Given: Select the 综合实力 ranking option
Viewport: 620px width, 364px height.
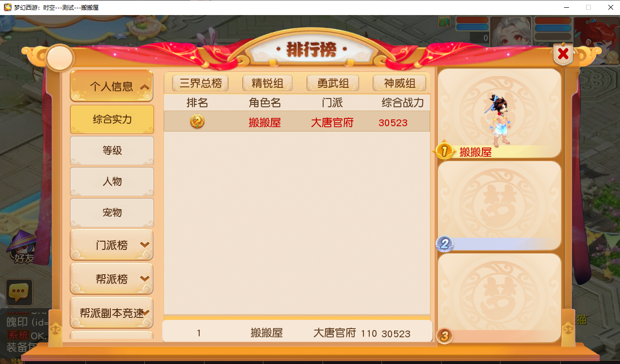Looking at the screenshot, I should tap(112, 119).
